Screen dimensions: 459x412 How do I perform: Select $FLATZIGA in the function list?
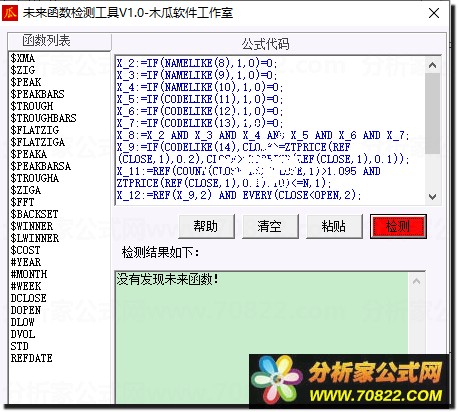pos(38,142)
